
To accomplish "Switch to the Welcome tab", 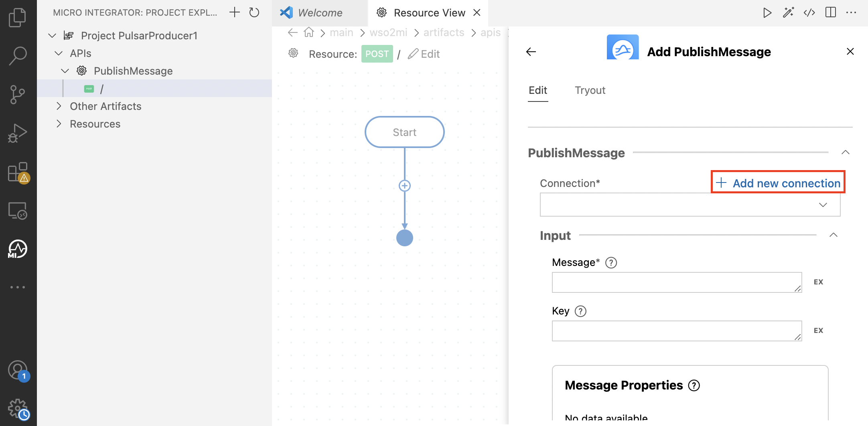I will point(320,13).
